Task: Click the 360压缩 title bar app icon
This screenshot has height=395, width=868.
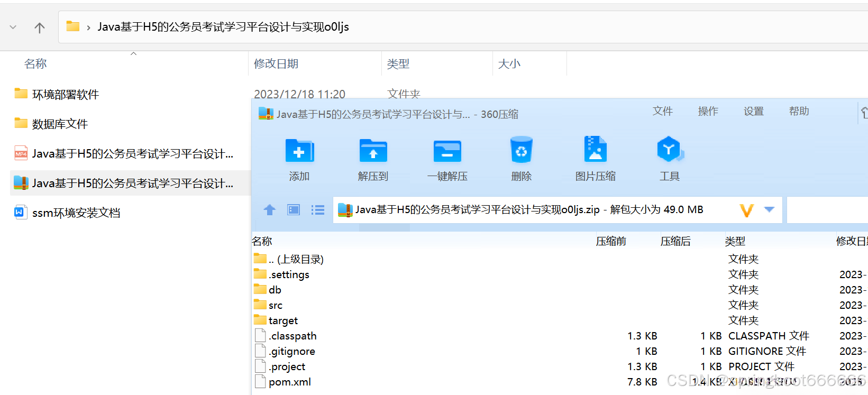Action: [x=266, y=113]
